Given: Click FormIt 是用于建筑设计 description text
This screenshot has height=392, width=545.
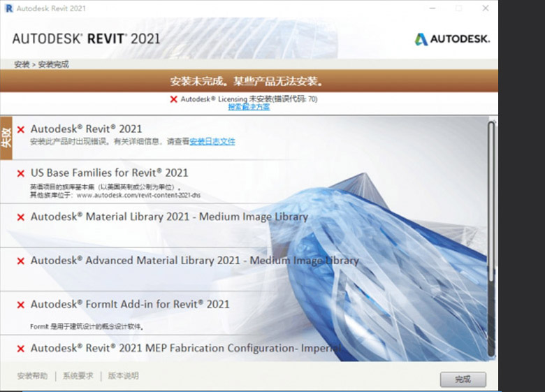Looking at the screenshot, I should tap(87, 326).
